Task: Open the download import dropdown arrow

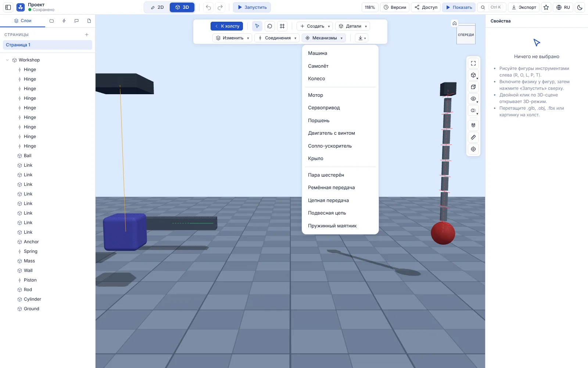Action: click(362, 38)
